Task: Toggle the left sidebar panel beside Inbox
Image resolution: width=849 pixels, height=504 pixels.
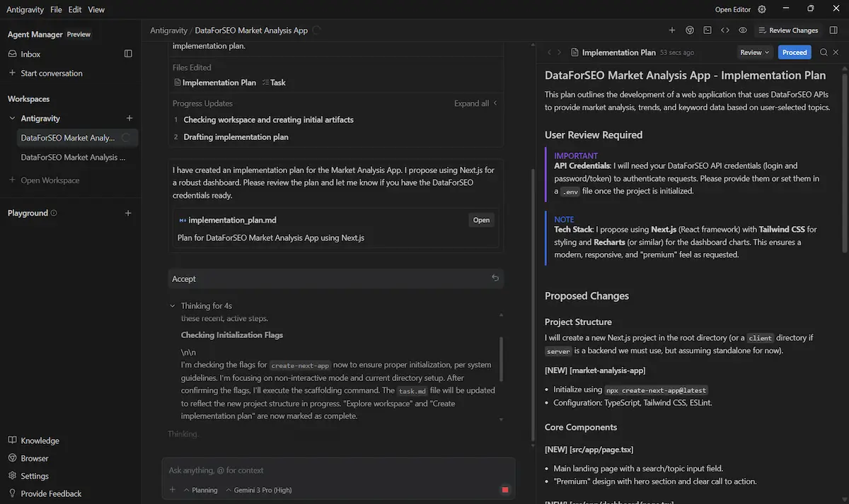Action: pos(128,54)
